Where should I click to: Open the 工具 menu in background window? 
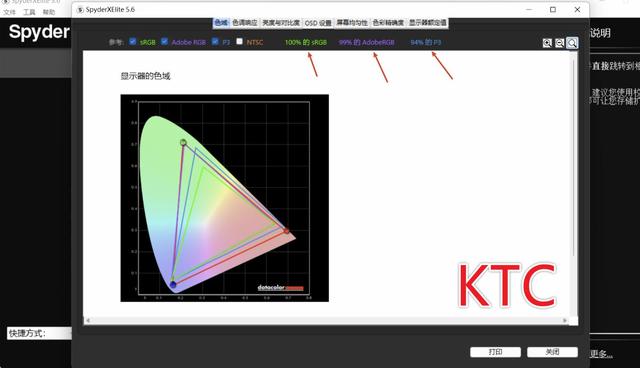pyautogui.click(x=29, y=12)
